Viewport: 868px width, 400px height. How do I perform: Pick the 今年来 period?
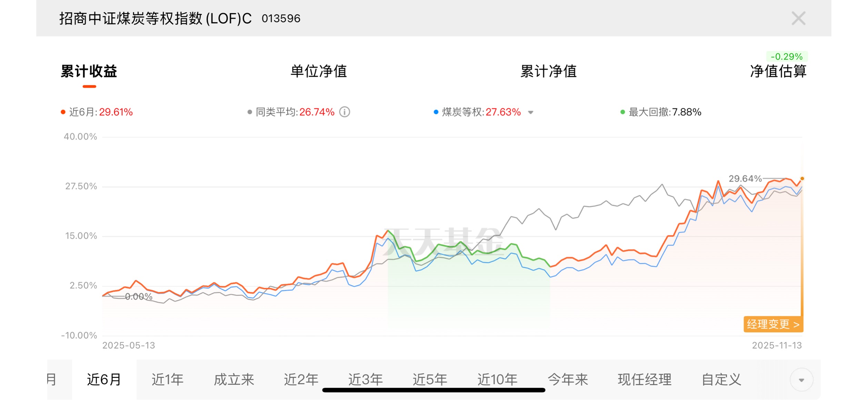[568, 380]
